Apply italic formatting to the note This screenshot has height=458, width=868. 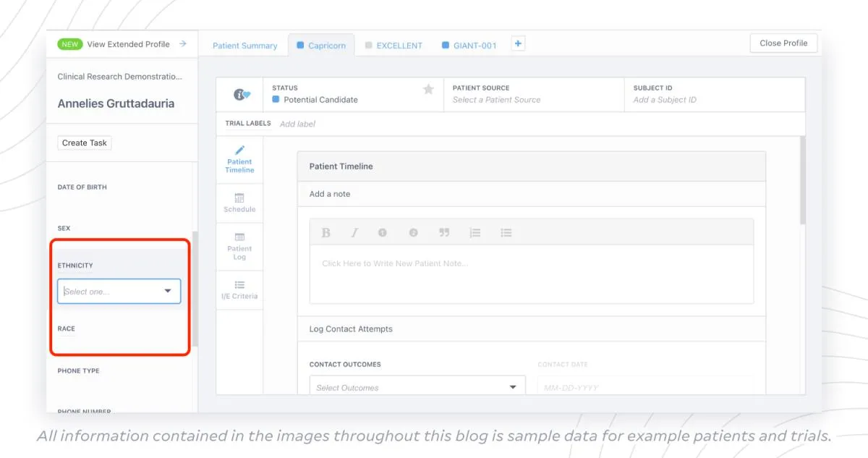(x=355, y=232)
